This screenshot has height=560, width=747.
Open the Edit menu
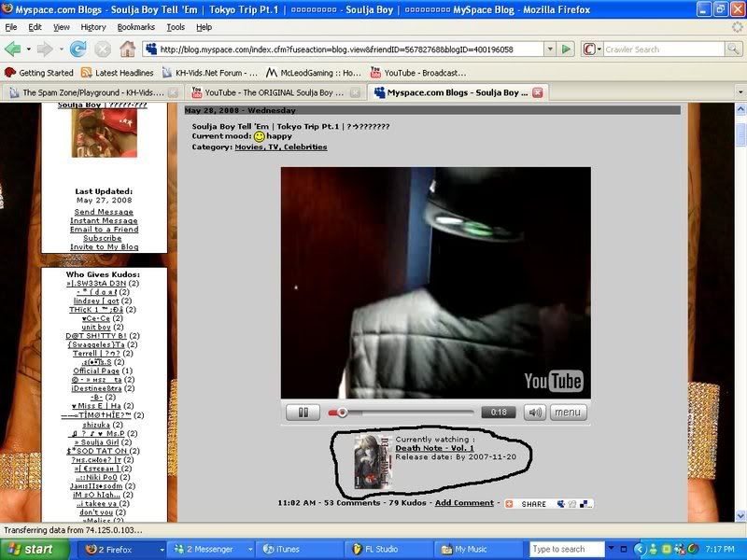(35, 27)
